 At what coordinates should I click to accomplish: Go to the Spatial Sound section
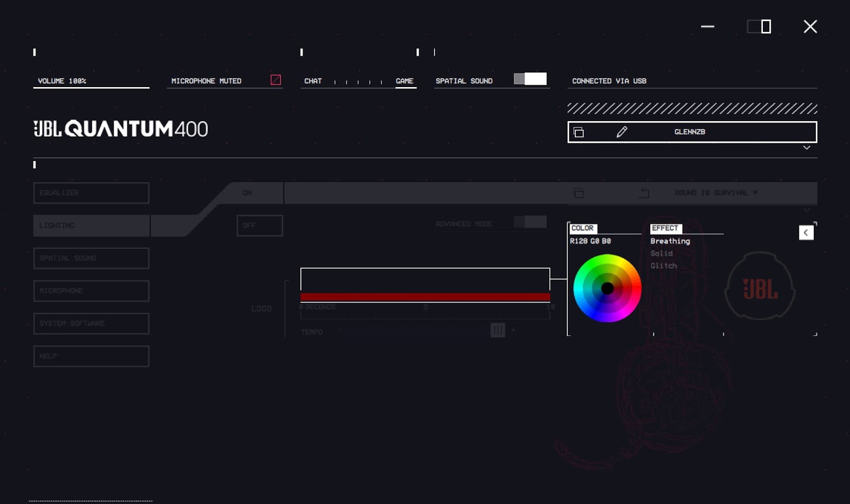point(91,258)
